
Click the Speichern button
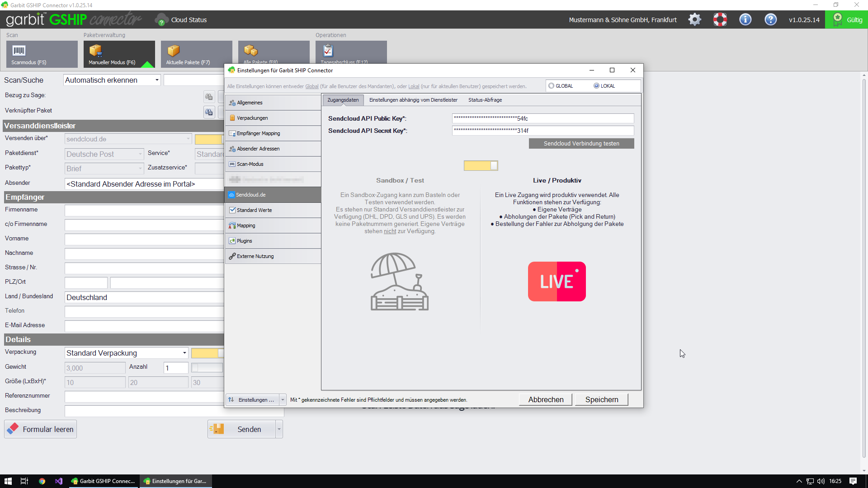602,399
